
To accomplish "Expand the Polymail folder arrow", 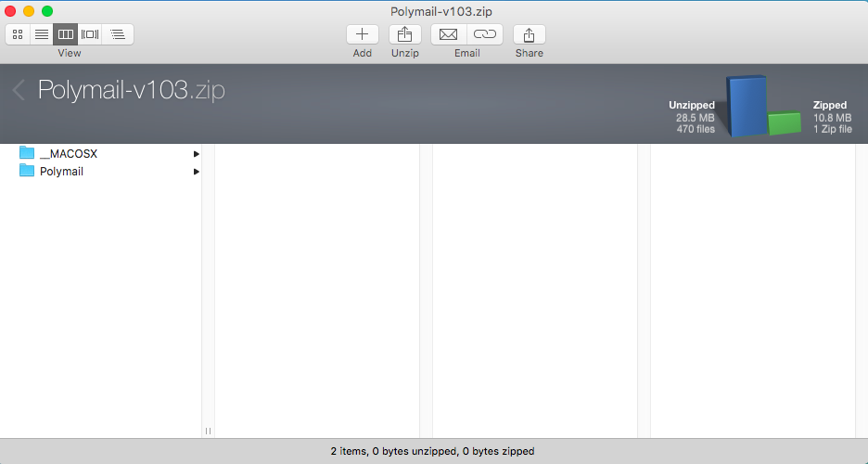I will pos(196,172).
